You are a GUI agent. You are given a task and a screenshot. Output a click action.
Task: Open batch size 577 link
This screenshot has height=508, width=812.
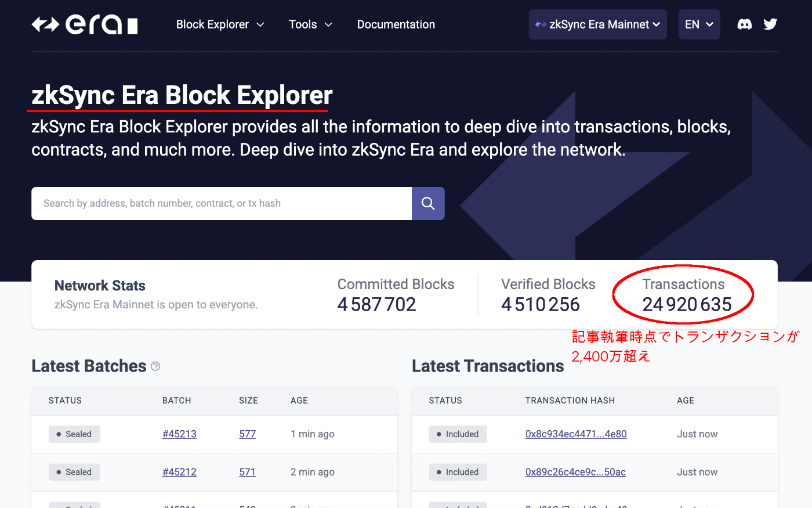(247, 434)
